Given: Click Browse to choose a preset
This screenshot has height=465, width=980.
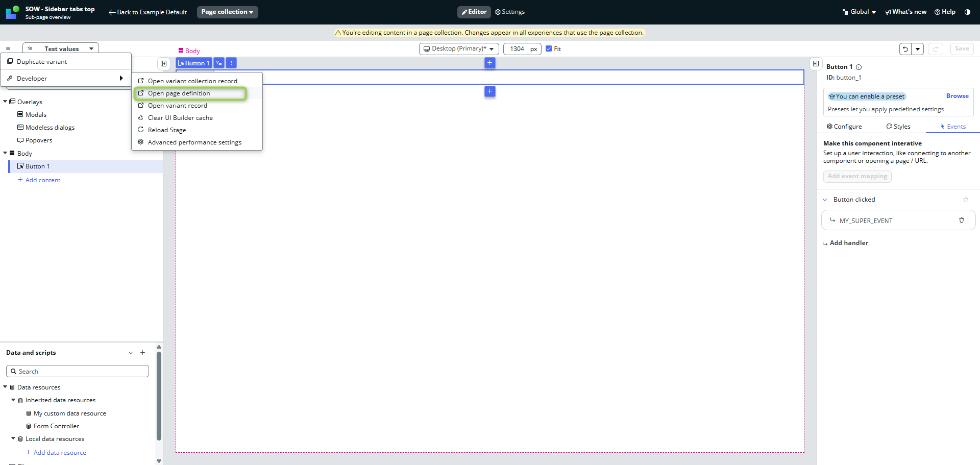Looking at the screenshot, I should tap(957, 96).
